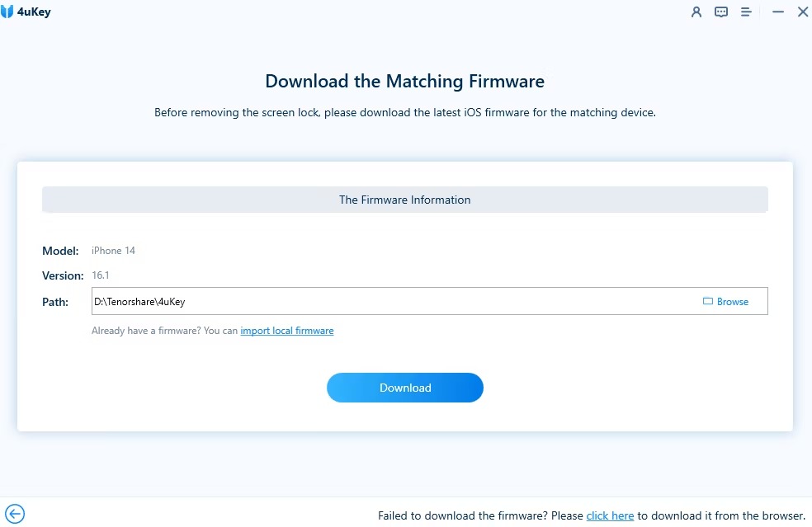Open the user account icon
Viewport: 812px width, 527px height.
pyautogui.click(x=696, y=12)
